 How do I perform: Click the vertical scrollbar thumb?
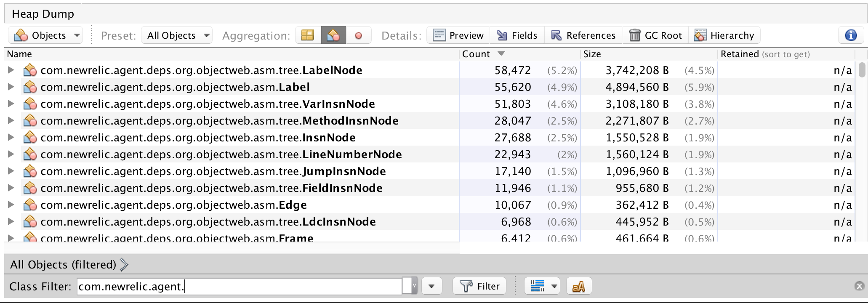[862, 70]
